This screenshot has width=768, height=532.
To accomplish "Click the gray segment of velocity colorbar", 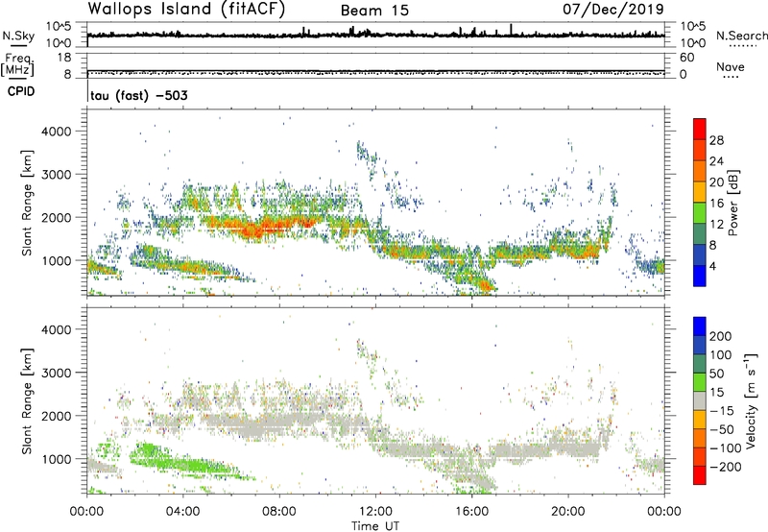I will pyautogui.click(x=700, y=401).
